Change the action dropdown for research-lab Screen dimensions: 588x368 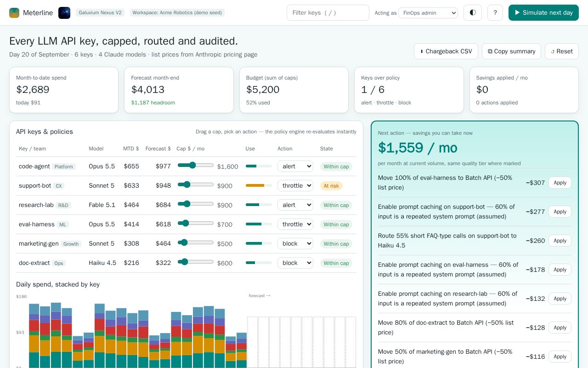coord(295,205)
